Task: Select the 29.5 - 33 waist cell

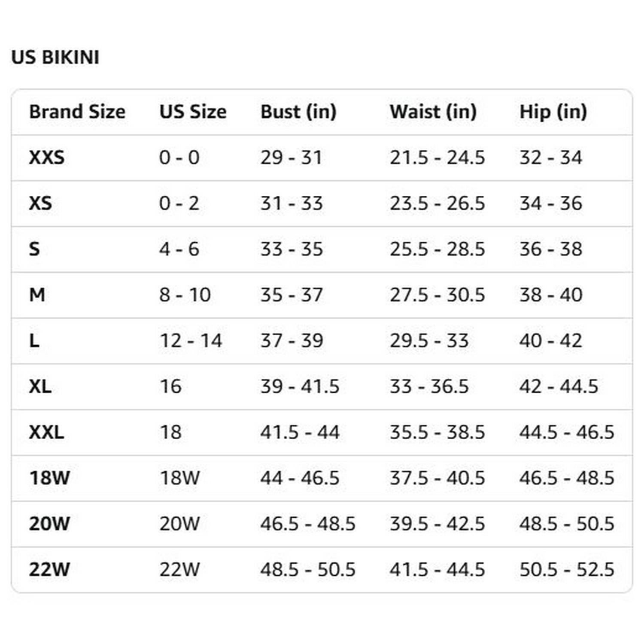Action: coord(429,341)
